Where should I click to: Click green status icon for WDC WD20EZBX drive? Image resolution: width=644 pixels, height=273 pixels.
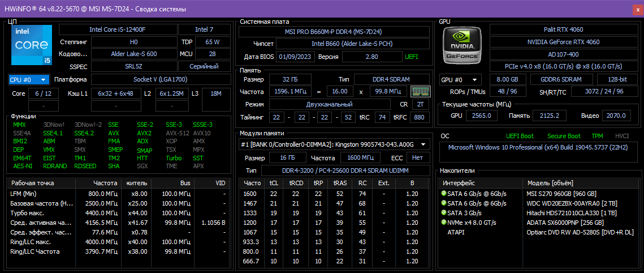(444, 203)
